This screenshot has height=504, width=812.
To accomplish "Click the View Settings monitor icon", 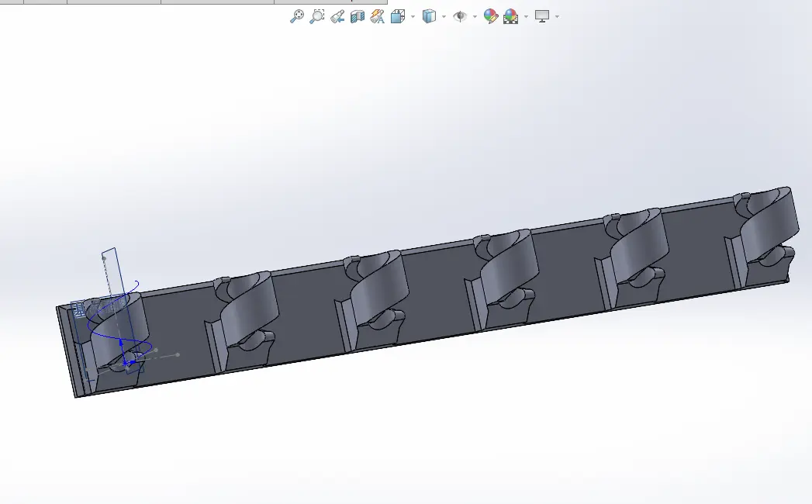I will point(542,16).
